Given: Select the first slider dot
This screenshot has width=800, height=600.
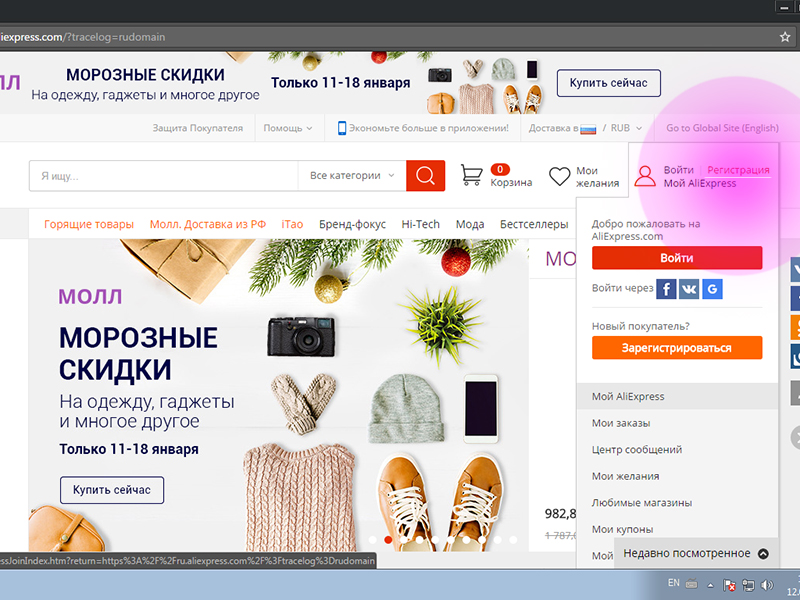Looking at the screenshot, I should [x=372, y=540].
